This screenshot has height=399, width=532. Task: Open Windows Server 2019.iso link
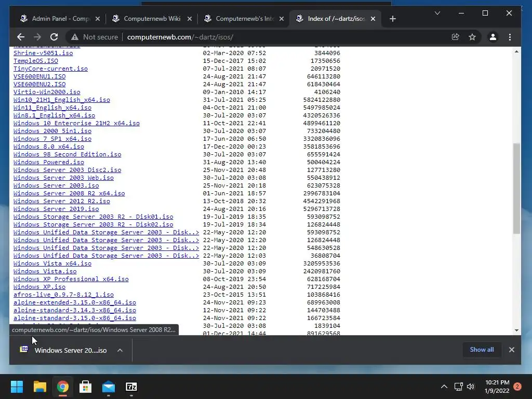tap(56, 209)
